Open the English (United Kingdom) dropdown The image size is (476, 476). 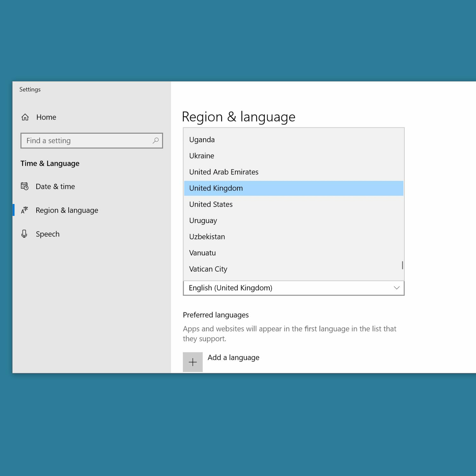[294, 288]
